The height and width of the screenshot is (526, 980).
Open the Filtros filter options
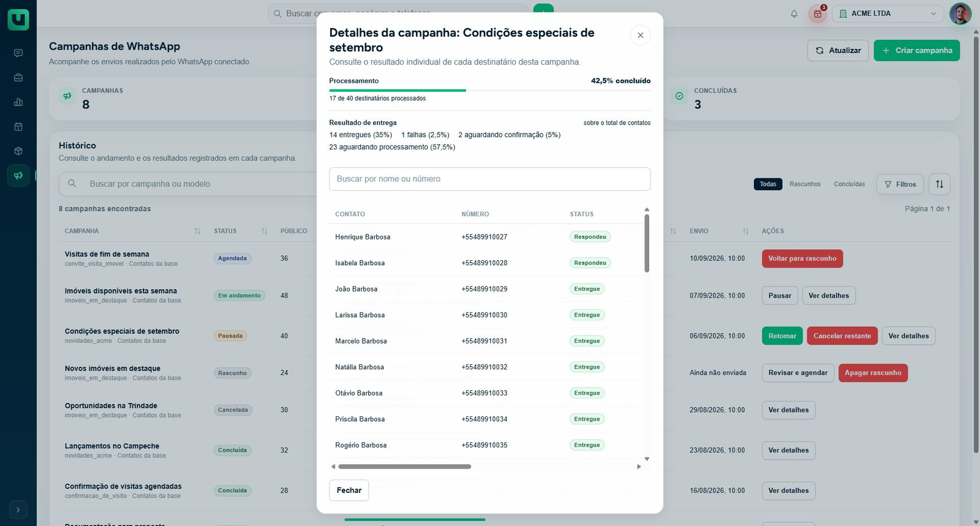click(900, 184)
